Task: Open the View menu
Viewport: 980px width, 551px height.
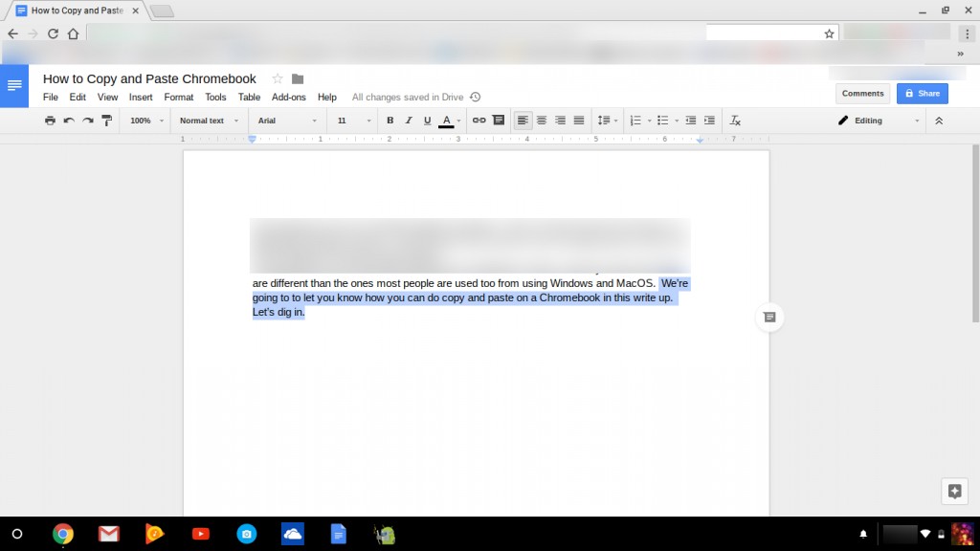Action: pyautogui.click(x=107, y=97)
